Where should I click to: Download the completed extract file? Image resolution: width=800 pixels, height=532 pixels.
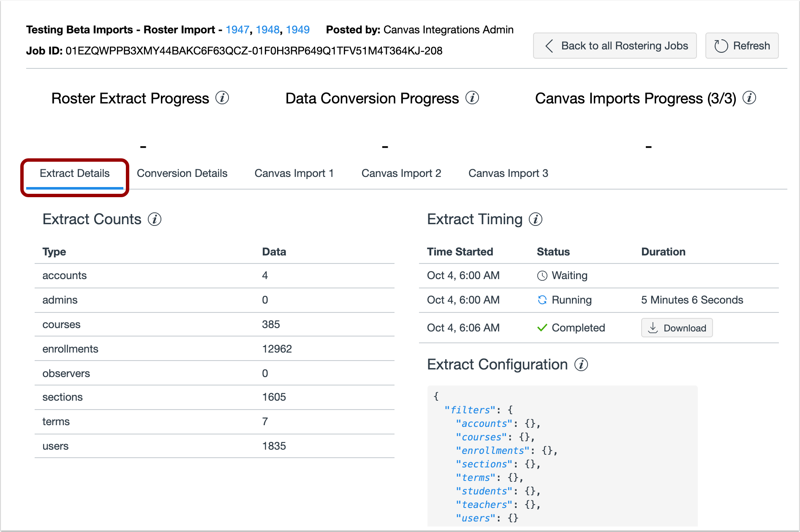(x=677, y=328)
